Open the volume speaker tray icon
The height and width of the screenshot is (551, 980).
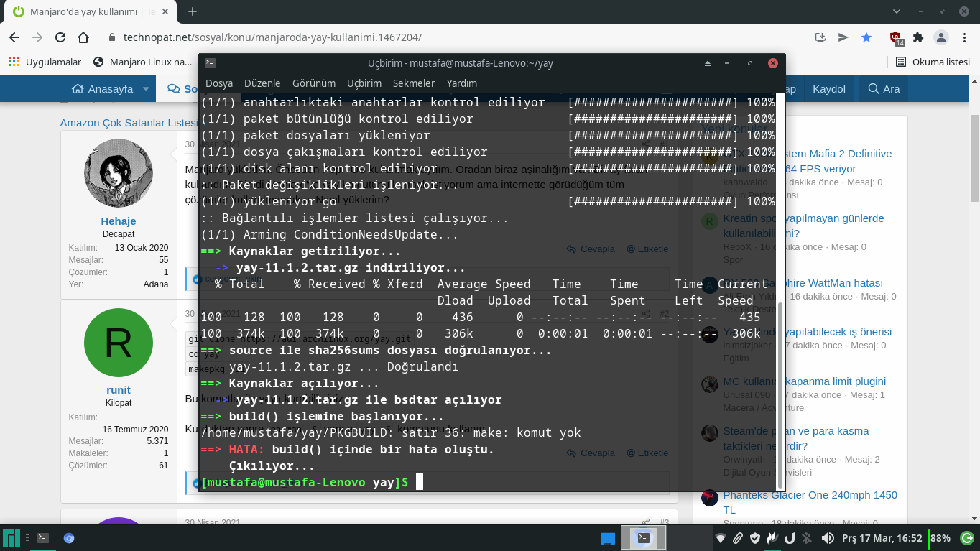tap(827, 538)
